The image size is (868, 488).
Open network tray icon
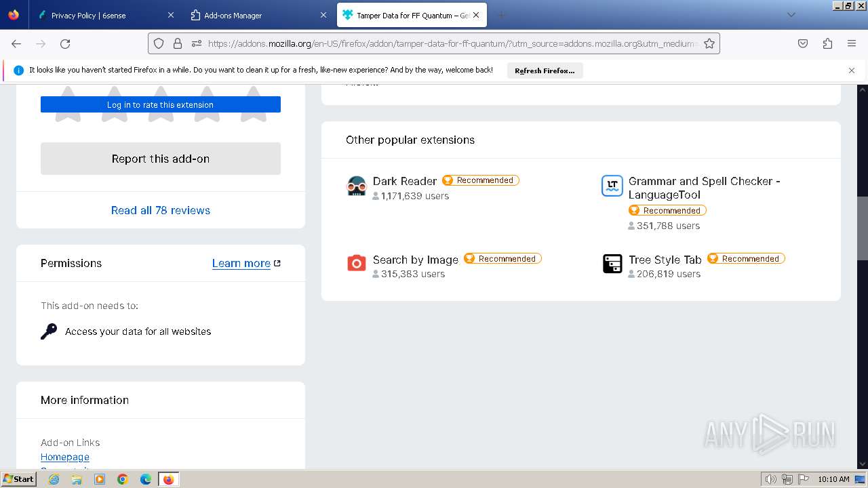pyautogui.click(x=787, y=479)
